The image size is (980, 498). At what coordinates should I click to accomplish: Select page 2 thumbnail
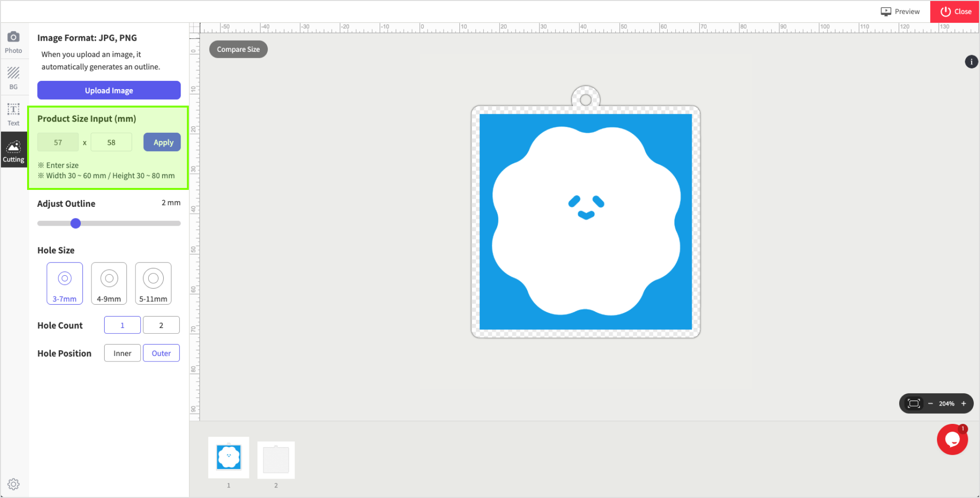pyautogui.click(x=276, y=460)
